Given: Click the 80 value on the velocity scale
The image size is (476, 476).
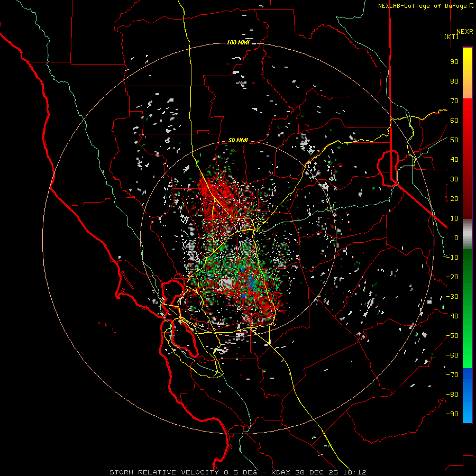Looking at the screenshot, I should 454,81.
